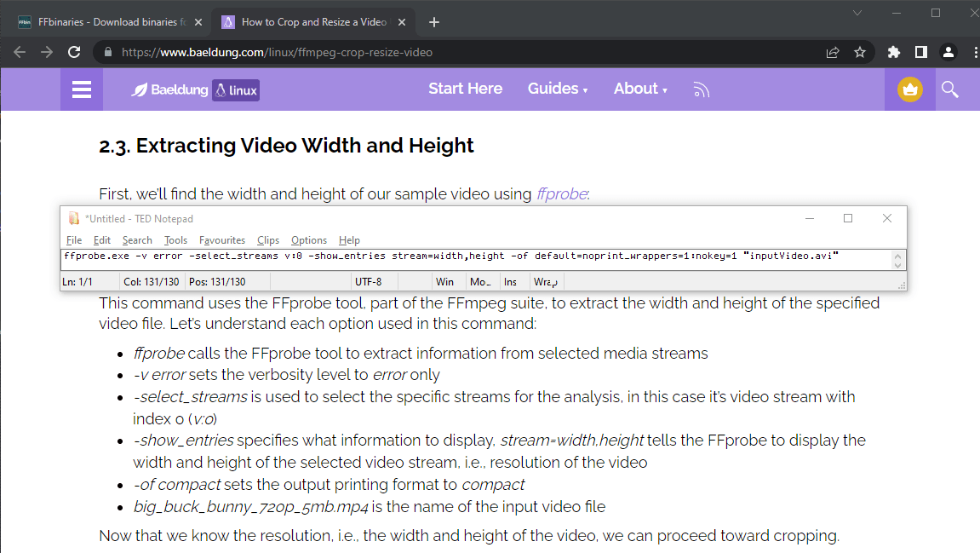Open the RSS feed icon
The height and width of the screenshot is (553, 980).
701,89
